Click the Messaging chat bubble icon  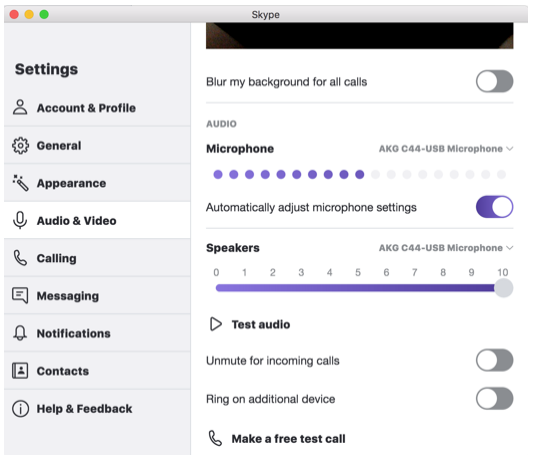click(x=20, y=295)
